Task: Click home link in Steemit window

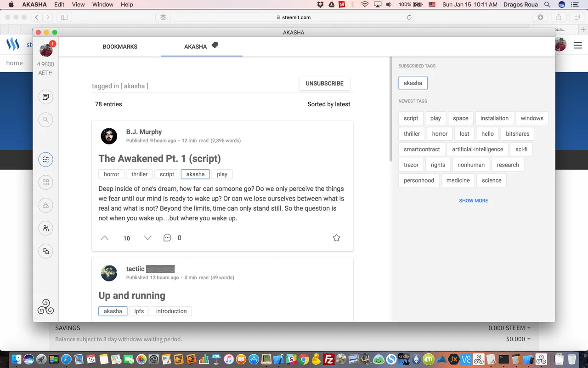Action: [x=14, y=63]
